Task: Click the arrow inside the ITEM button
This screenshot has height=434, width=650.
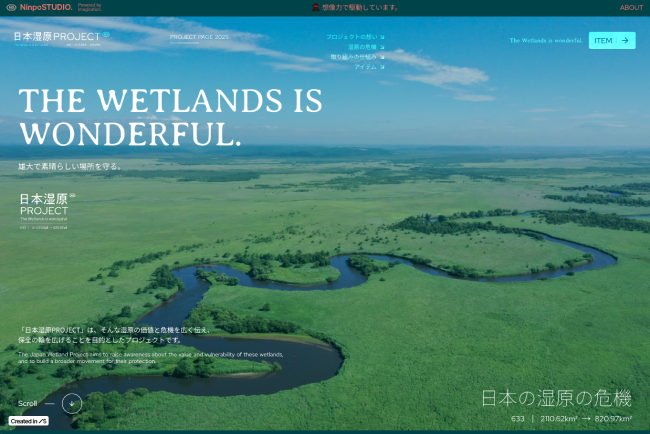Action: coord(625,41)
